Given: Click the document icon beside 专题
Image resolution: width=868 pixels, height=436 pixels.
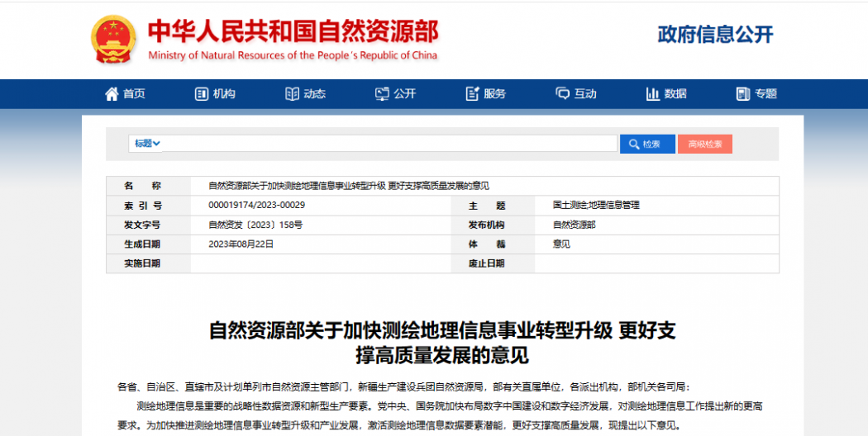Looking at the screenshot, I should [x=743, y=94].
